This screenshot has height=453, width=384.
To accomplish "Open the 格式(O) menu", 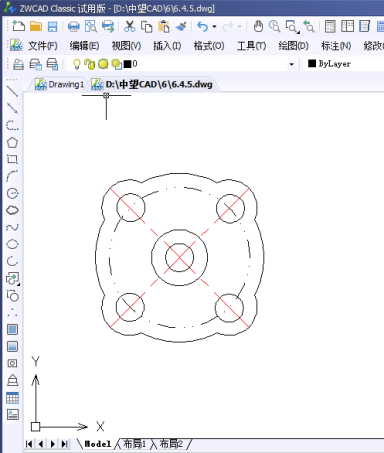I will [209, 46].
